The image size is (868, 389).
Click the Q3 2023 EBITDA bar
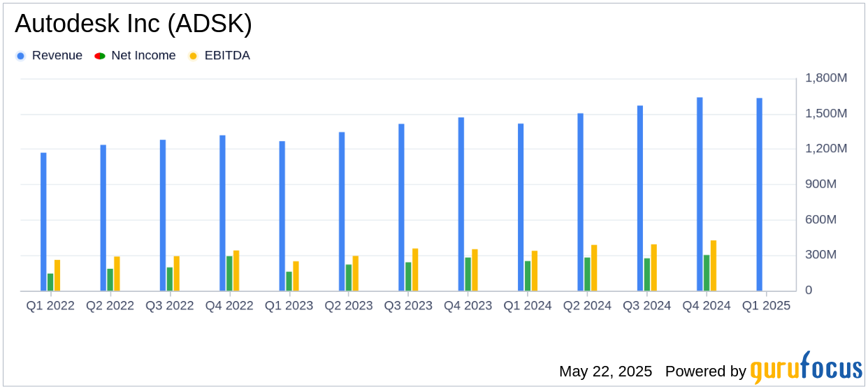pos(415,270)
